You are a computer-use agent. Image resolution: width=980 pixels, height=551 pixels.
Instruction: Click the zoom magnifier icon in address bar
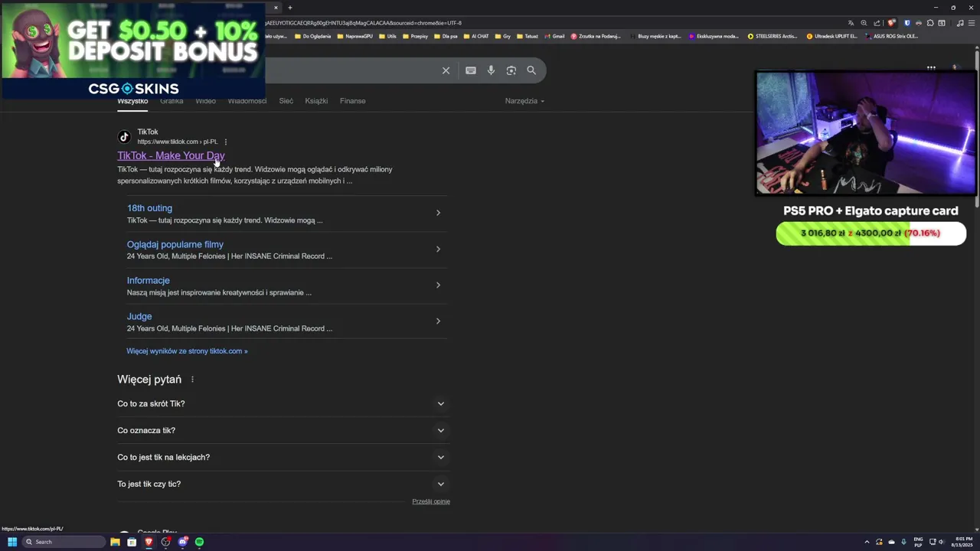[x=864, y=23]
